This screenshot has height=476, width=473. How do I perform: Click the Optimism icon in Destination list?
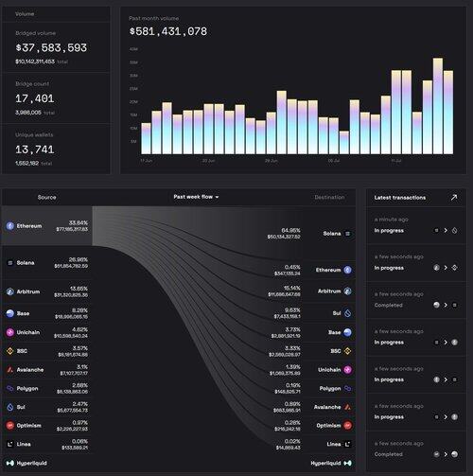347,426
